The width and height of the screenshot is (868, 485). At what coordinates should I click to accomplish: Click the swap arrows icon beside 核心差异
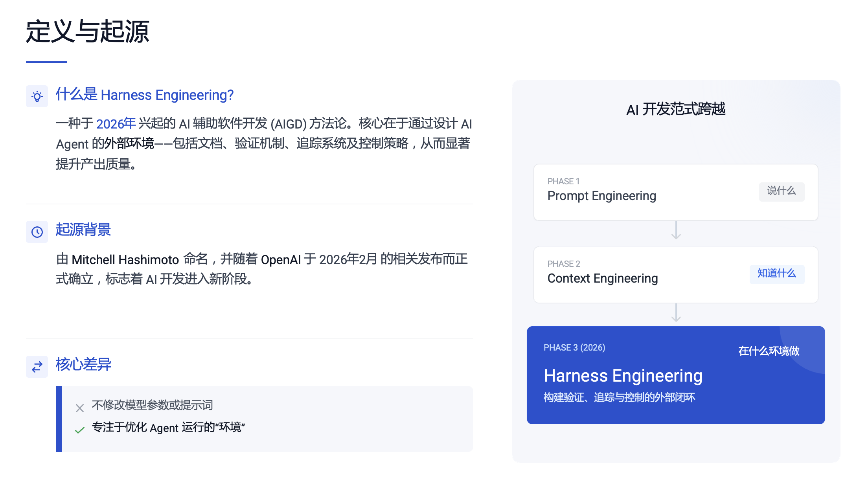[x=37, y=367]
